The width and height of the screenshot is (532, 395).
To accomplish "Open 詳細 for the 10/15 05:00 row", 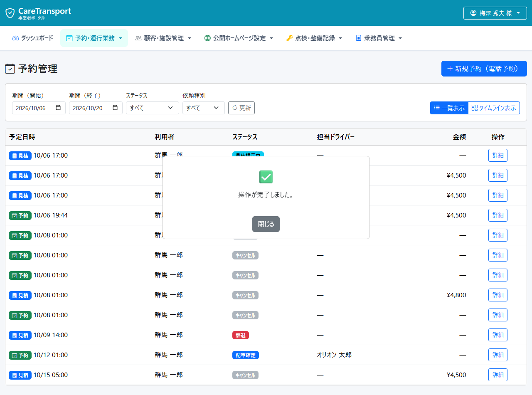I will (498, 375).
